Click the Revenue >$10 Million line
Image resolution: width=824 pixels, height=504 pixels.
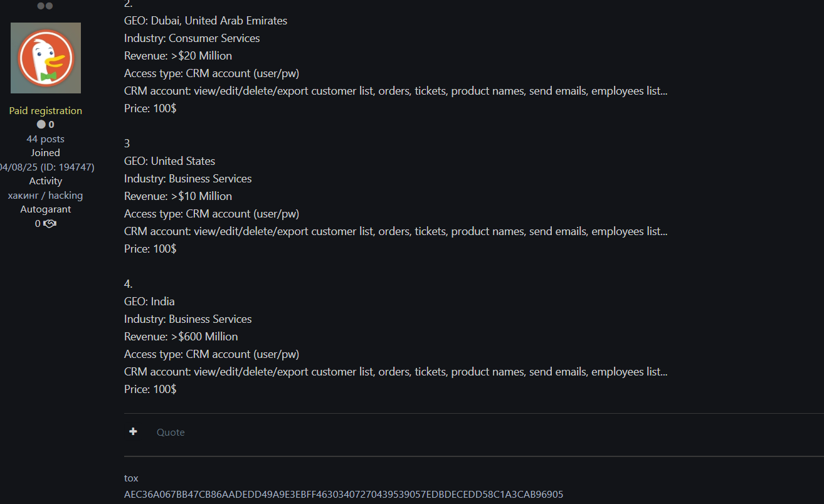click(x=177, y=196)
